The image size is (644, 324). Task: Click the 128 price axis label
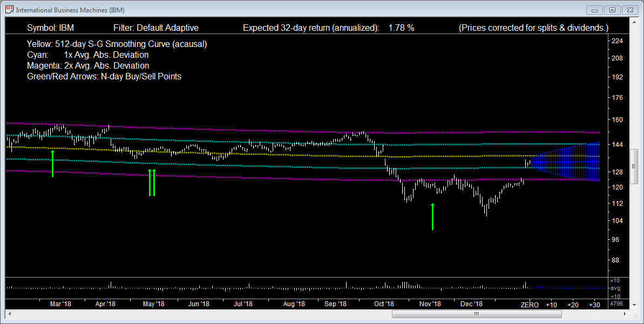tap(618, 172)
